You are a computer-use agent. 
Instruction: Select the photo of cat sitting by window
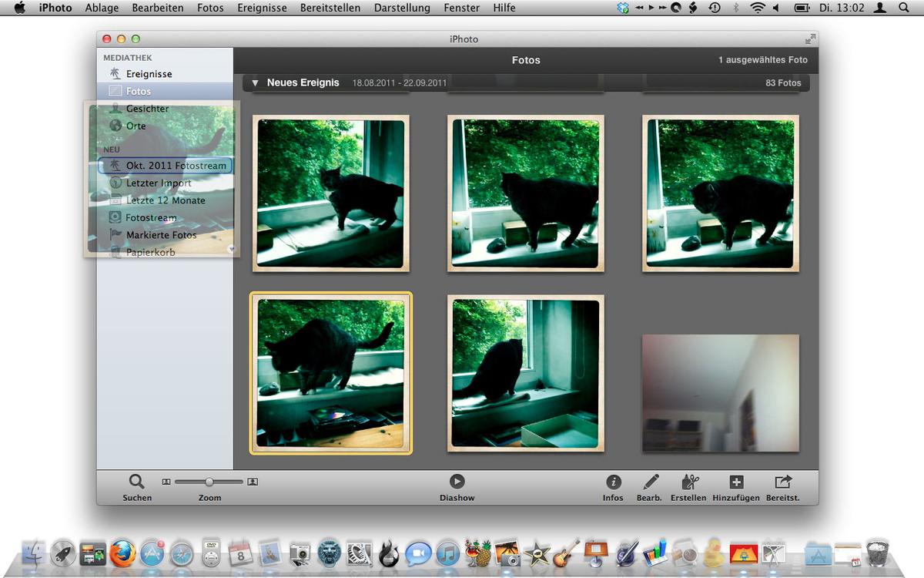tap(525, 373)
